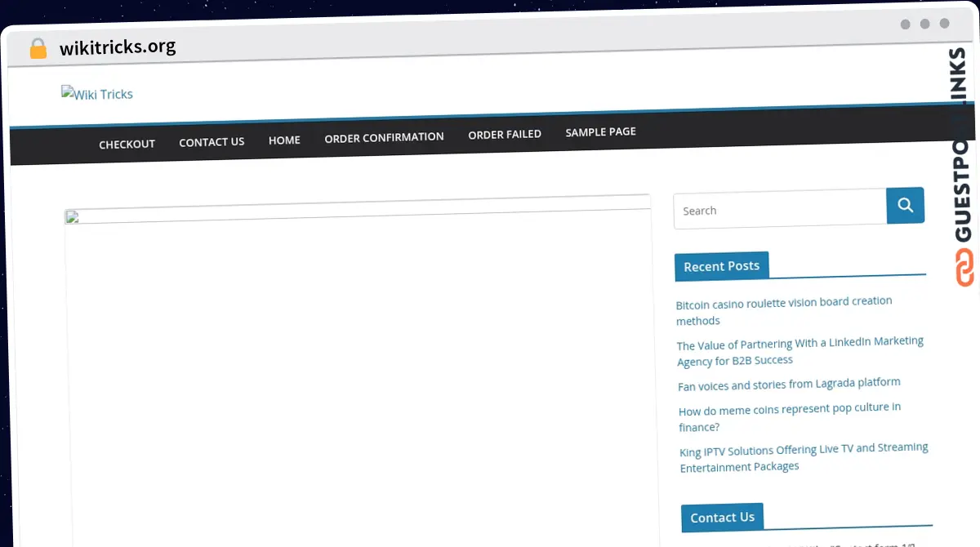Open the ORDER FAILED menu item

[x=505, y=134]
